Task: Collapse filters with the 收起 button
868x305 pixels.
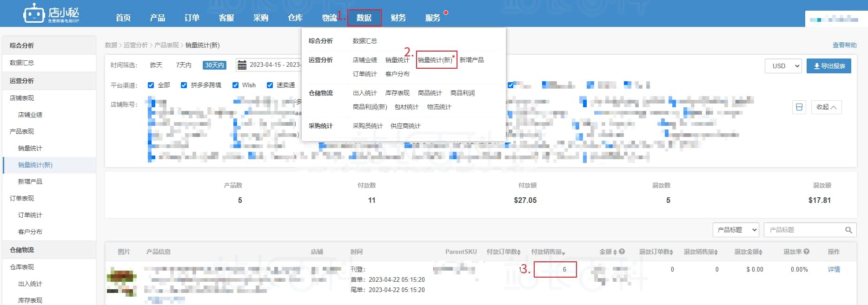Action: [x=826, y=107]
